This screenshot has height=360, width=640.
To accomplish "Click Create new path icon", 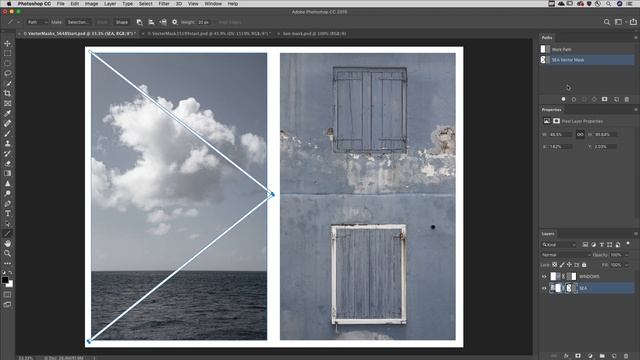I will pyautogui.click(x=616, y=99).
